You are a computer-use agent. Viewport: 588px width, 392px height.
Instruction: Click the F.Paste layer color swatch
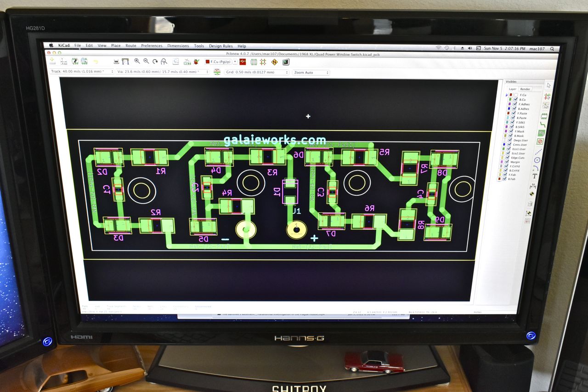(509, 113)
